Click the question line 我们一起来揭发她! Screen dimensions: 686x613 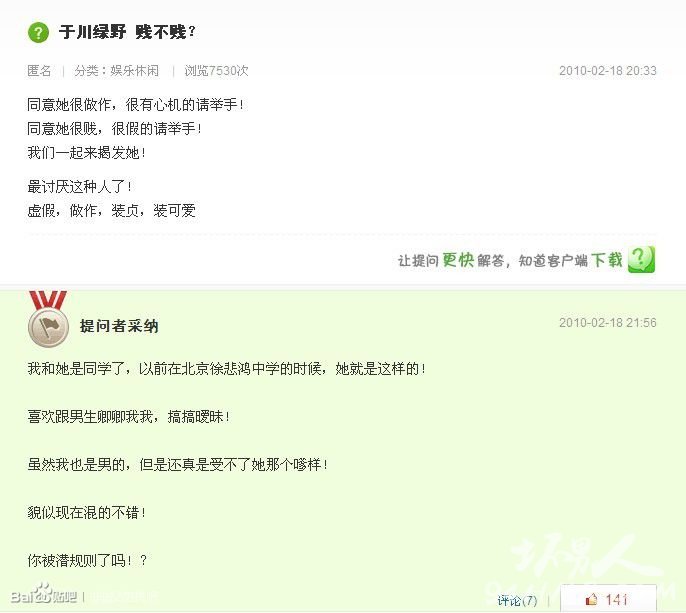point(87,153)
